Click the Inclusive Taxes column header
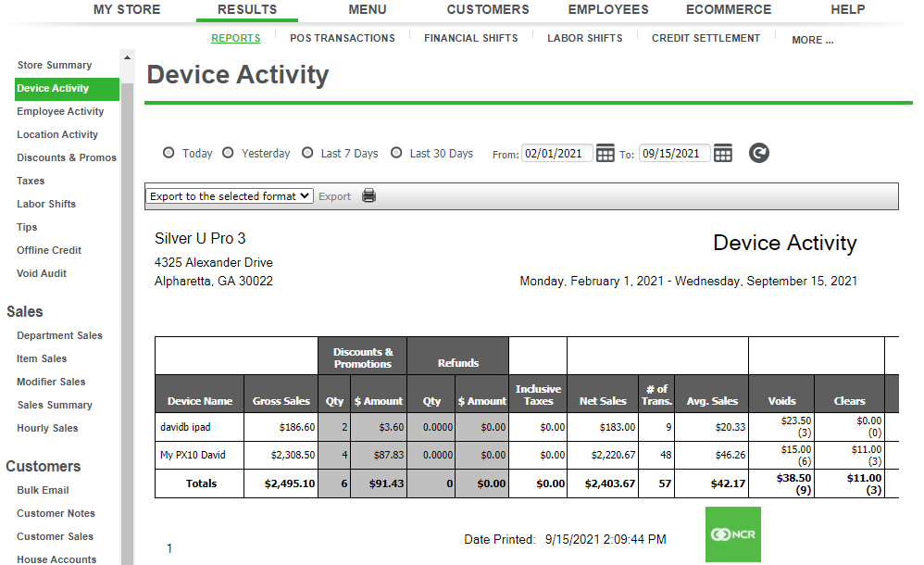Viewport: 924px width, 565px height. [x=538, y=395]
